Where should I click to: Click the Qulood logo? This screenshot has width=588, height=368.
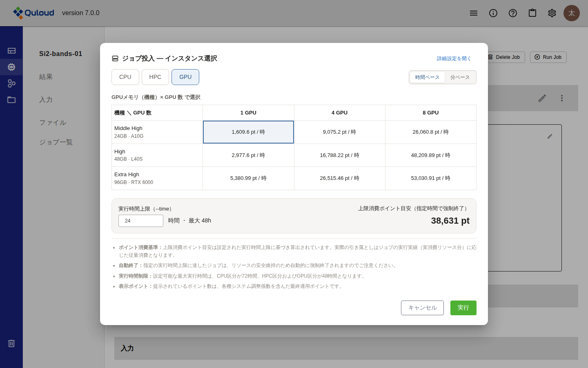point(33,13)
